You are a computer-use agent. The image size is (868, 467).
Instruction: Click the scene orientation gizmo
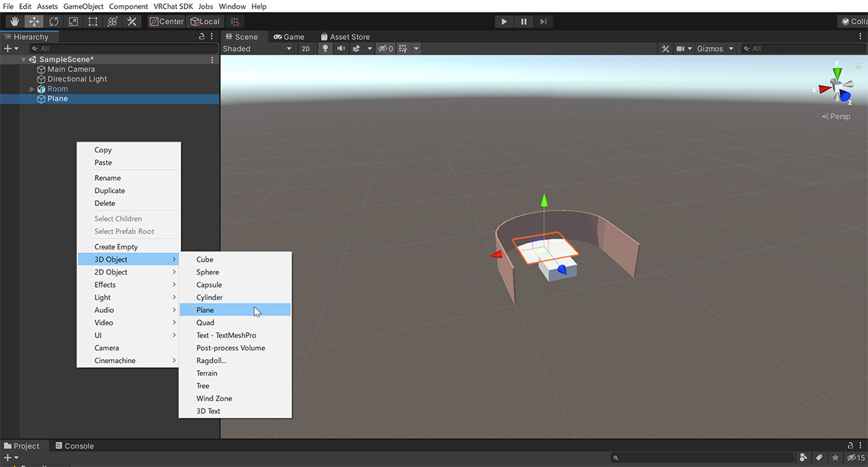pos(837,89)
